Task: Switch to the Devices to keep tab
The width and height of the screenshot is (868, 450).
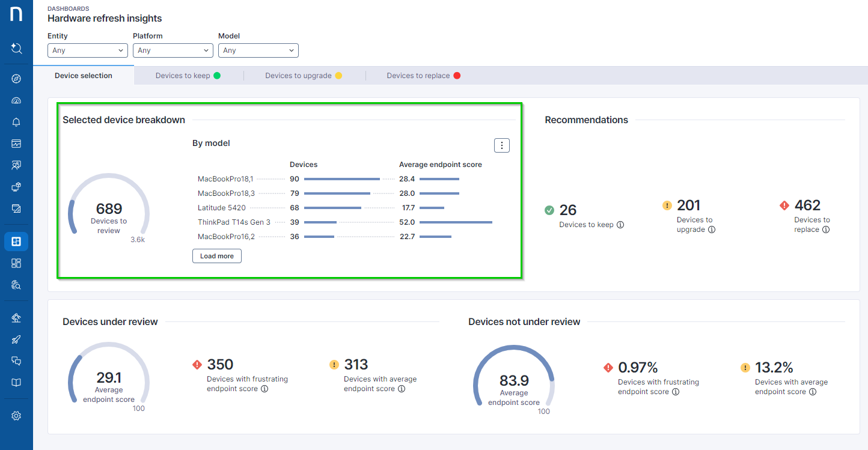Action: 188,76
